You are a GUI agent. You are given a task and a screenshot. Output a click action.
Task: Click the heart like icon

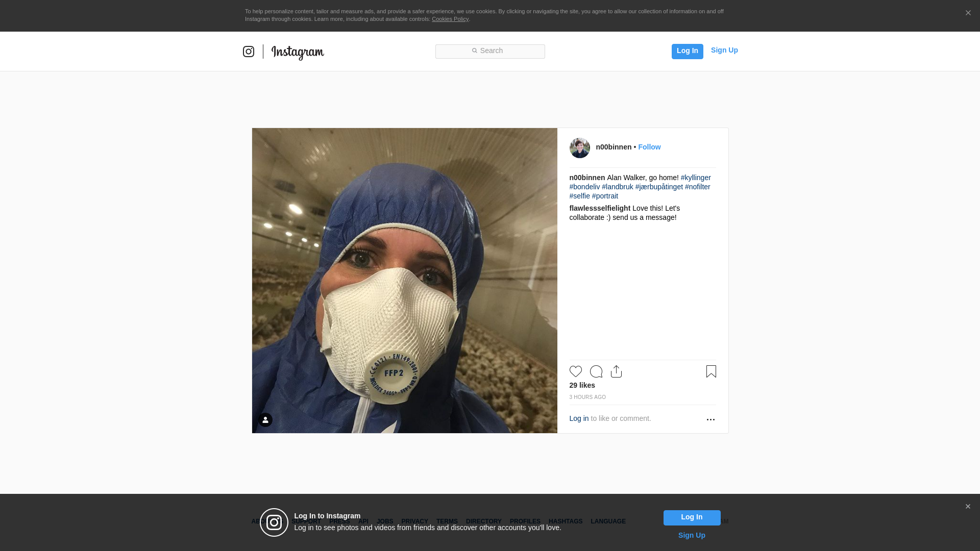[575, 371]
